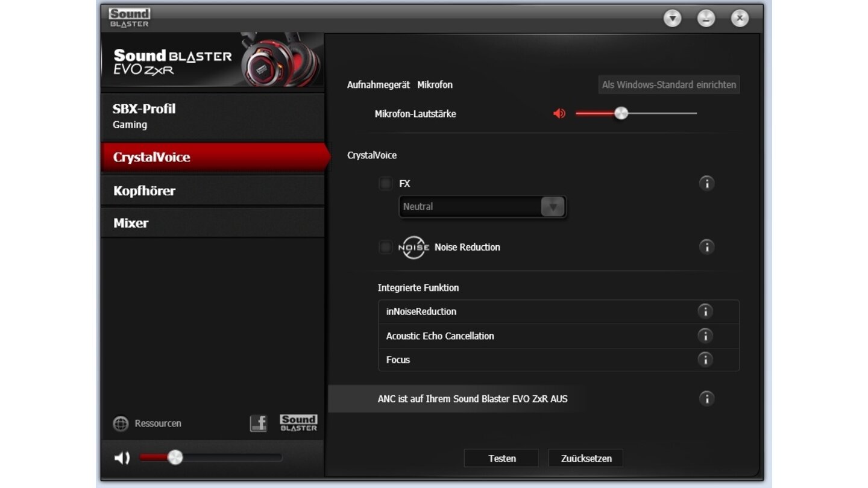The width and height of the screenshot is (868, 488).
Task: Click the globe Ressourcen icon
Action: click(121, 424)
